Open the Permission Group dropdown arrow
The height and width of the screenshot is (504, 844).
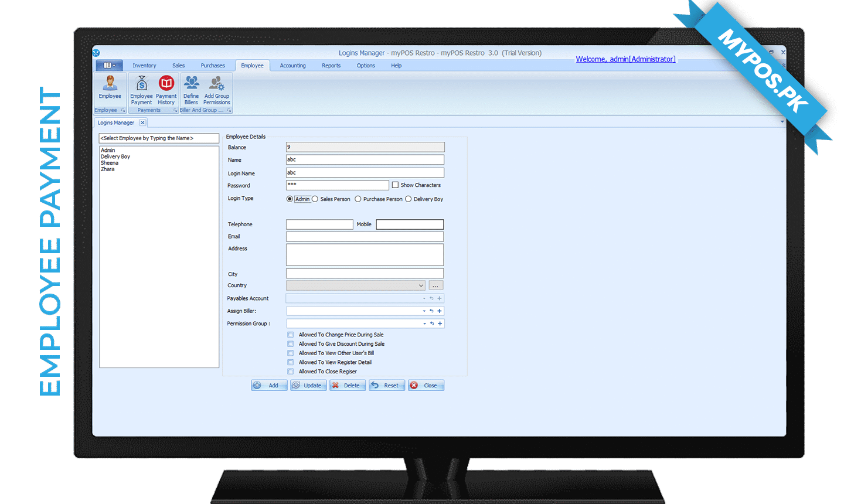425,323
